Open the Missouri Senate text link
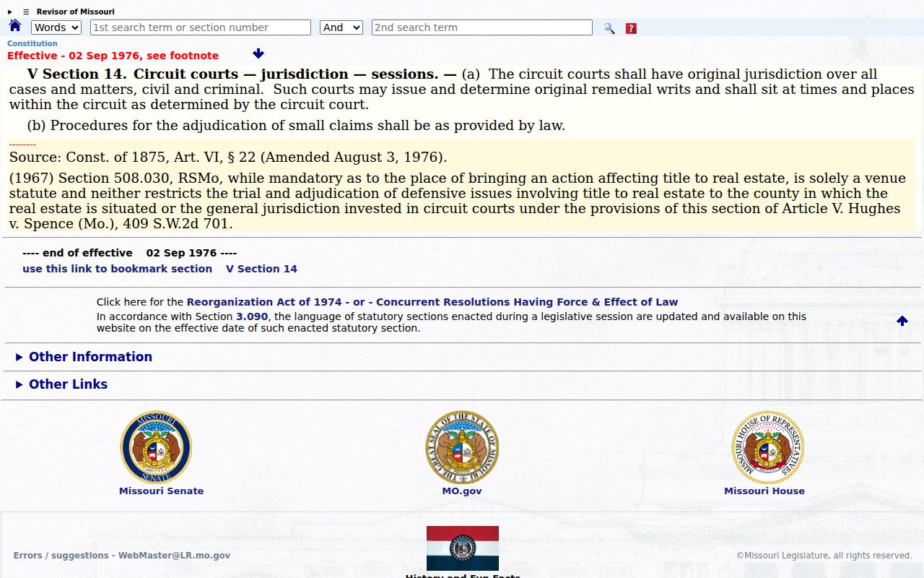 [161, 491]
